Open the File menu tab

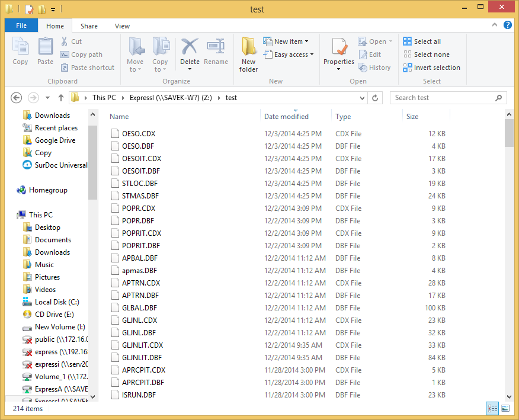tap(21, 26)
